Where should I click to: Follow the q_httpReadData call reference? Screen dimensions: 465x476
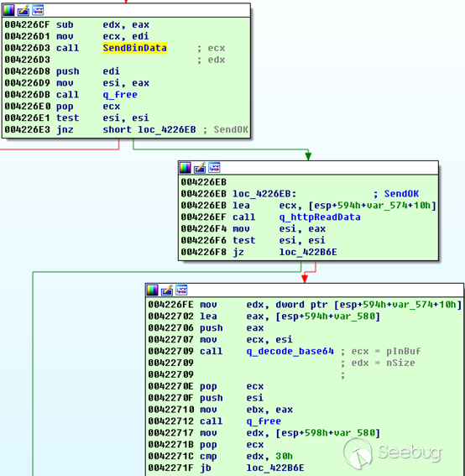(x=320, y=217)
